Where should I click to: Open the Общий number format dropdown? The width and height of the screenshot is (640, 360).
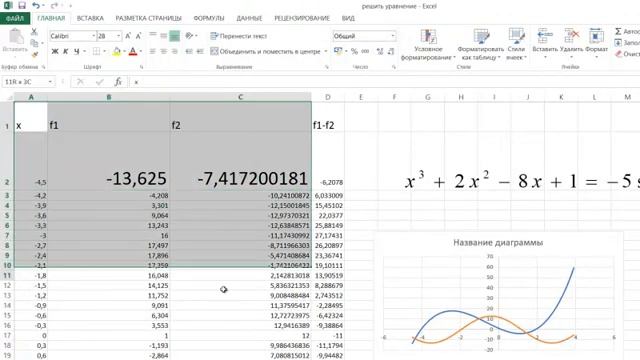(393, 36)
